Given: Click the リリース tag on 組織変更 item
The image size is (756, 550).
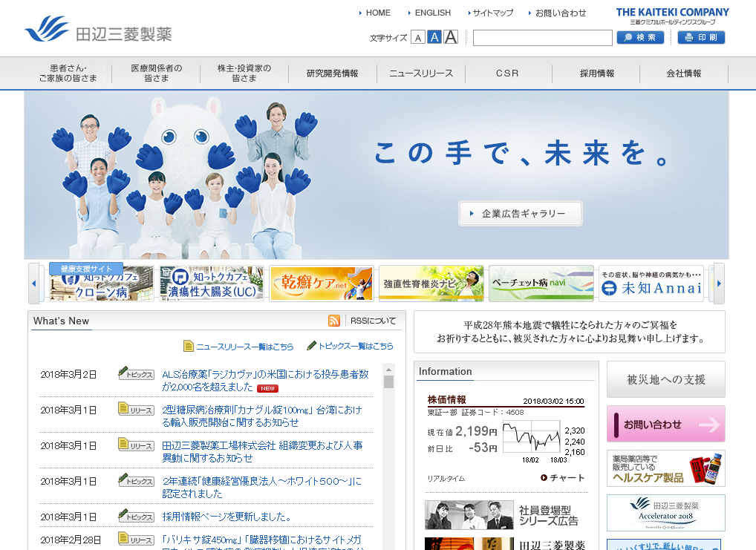Looking at the screenshot, I should click(137, 445).
